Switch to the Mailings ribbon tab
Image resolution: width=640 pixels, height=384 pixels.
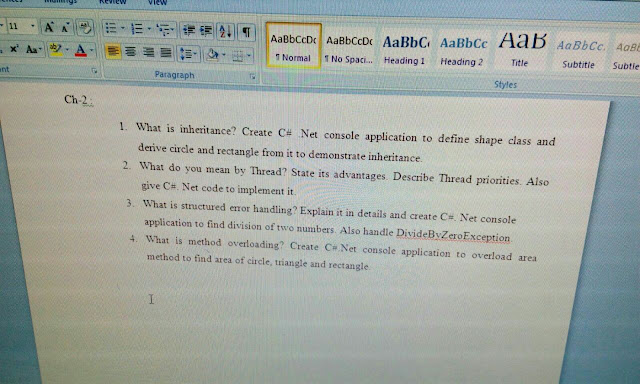[60, 2]
